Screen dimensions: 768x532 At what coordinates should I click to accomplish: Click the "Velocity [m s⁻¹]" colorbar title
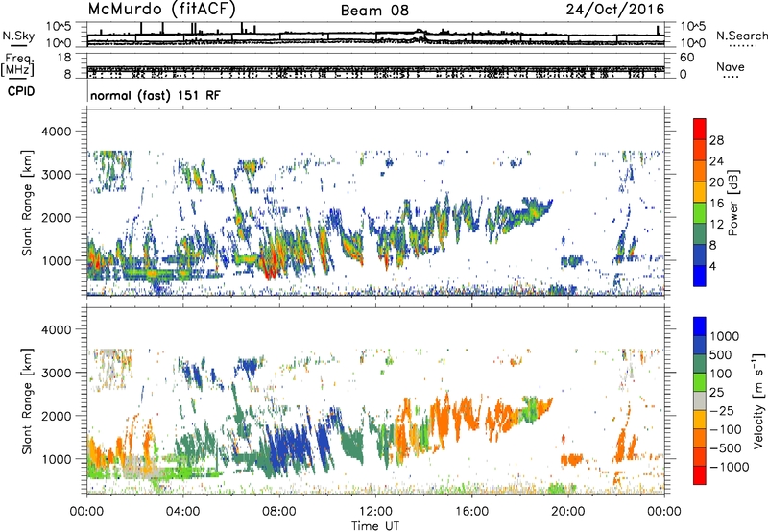click(758, 400)
